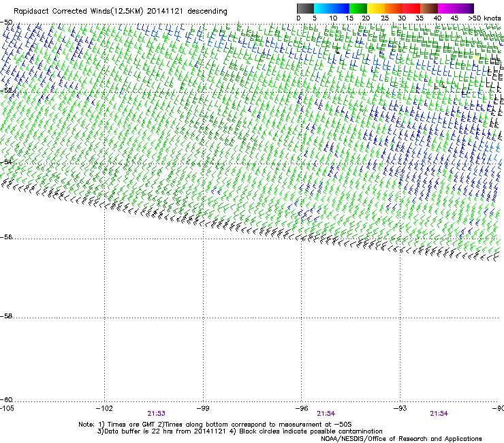
Task: Click the blue 10-15 knots color segment
Action: (x=341, y=8)
